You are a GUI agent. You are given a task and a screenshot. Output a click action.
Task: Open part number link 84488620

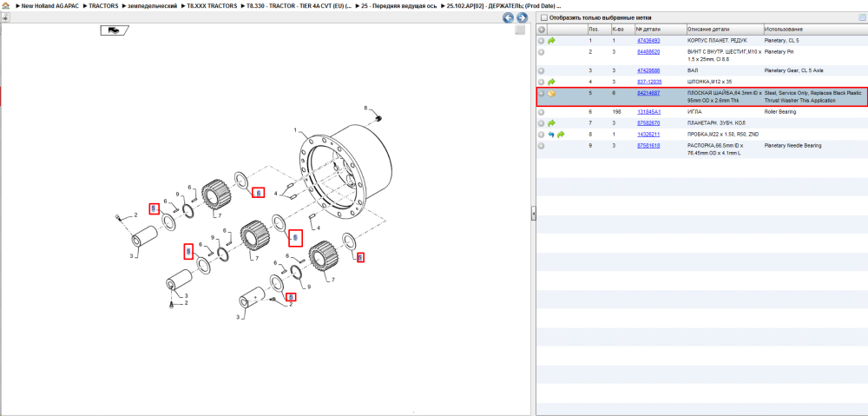tap(648, 51)
